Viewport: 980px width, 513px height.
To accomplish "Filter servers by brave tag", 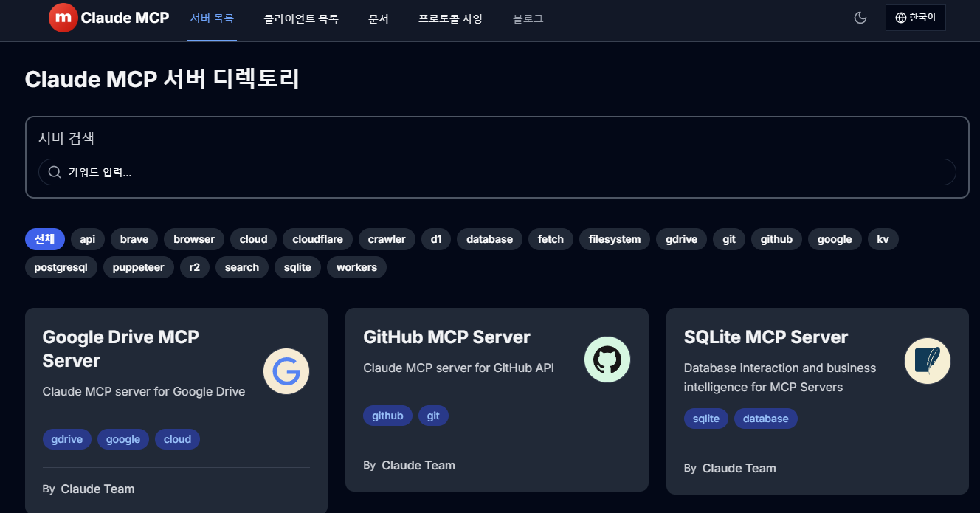I will pos(134,239).
